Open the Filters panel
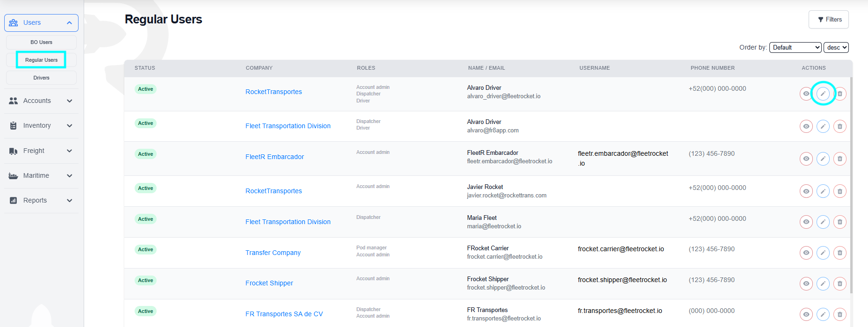This screenshot has width=868, height=327. 829,20
